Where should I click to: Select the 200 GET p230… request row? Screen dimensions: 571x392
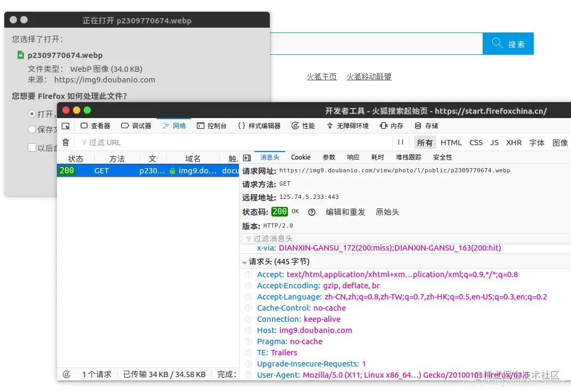click(148, 171)
